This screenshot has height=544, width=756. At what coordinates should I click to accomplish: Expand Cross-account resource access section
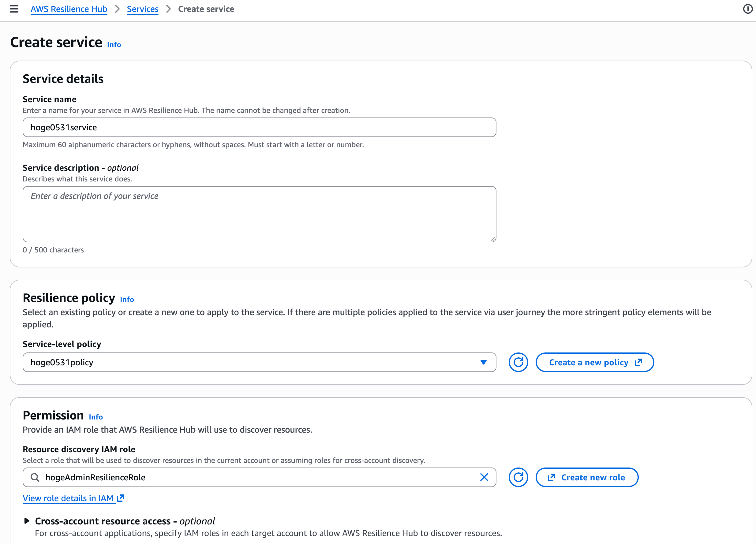[27, 521]
